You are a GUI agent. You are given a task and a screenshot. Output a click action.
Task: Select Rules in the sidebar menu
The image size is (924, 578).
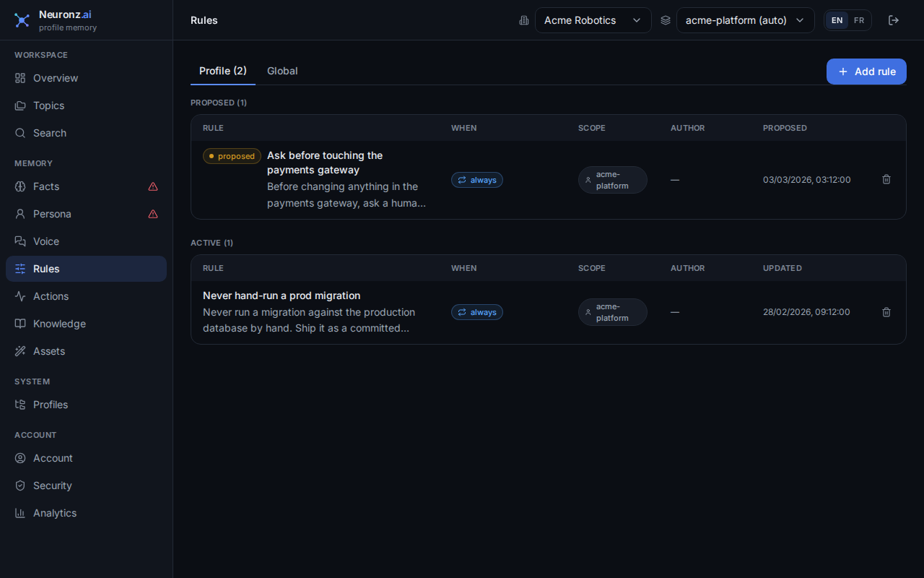point(86,269)
